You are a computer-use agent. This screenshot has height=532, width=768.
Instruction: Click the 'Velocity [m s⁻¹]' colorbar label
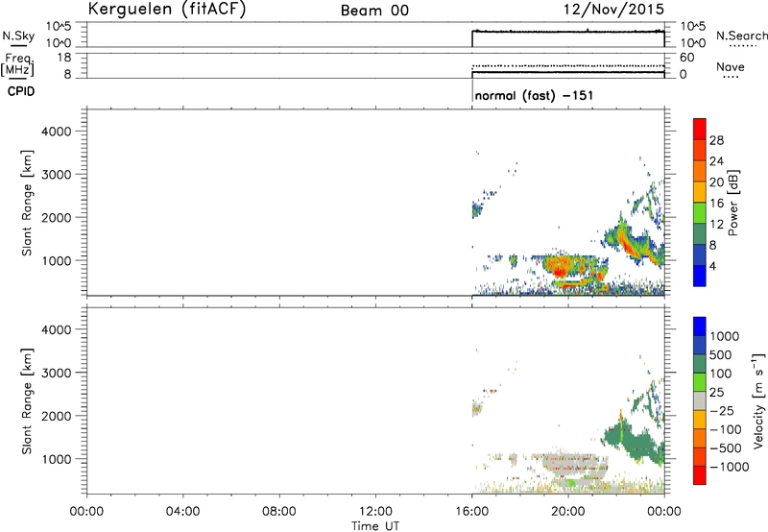click(x=758, y=401)
